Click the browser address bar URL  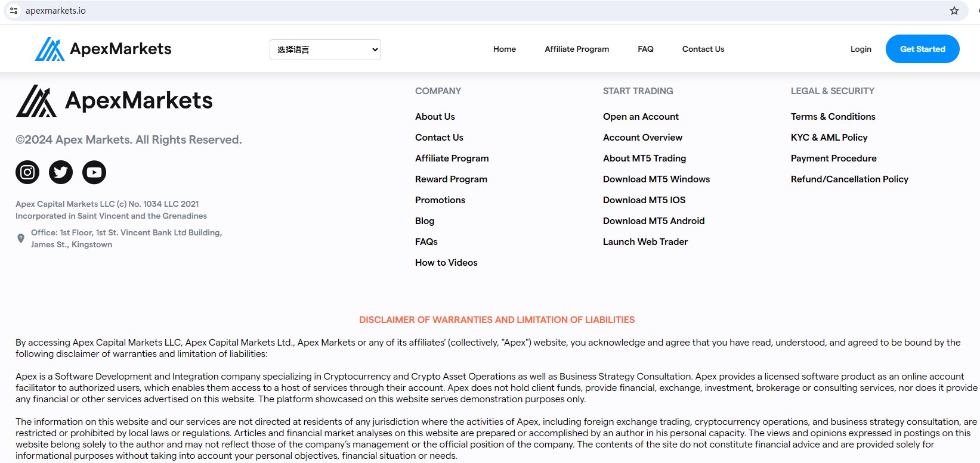[55, 11]
